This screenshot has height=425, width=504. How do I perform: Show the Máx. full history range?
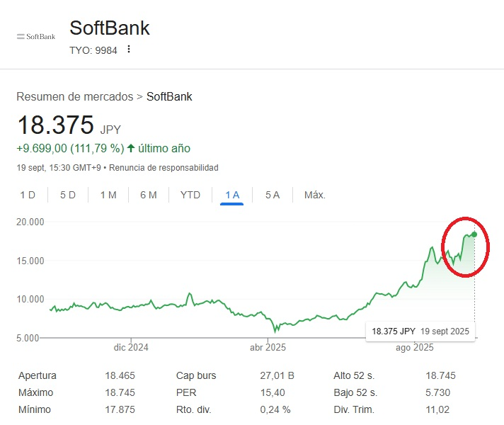point(314,195)
